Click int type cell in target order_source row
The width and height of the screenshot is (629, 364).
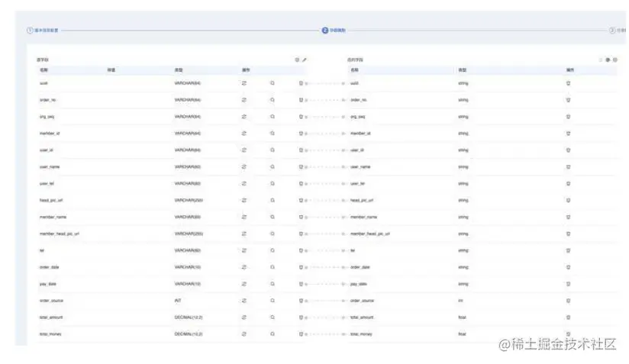pyautogui.click(x=460, y=301)
